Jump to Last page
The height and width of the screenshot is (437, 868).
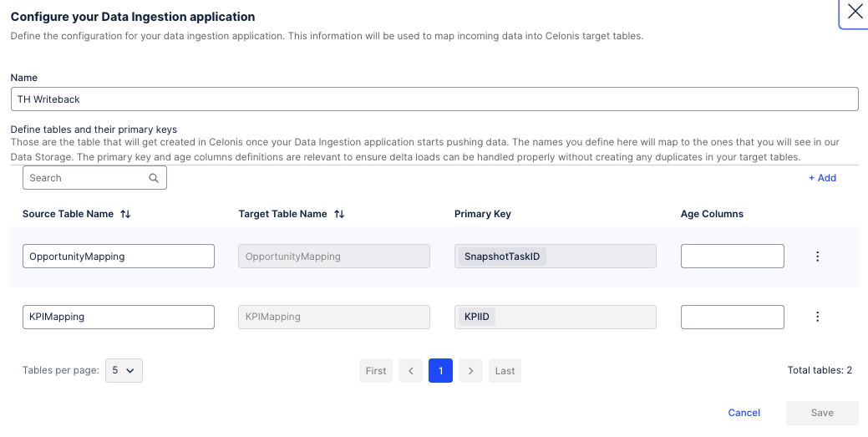pos(505,371)
